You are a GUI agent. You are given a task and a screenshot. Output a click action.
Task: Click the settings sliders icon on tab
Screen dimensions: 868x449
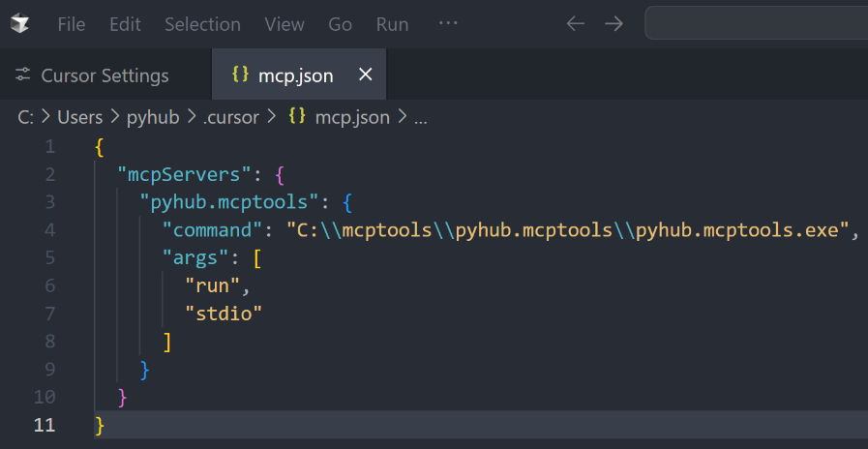pos(23,75)
